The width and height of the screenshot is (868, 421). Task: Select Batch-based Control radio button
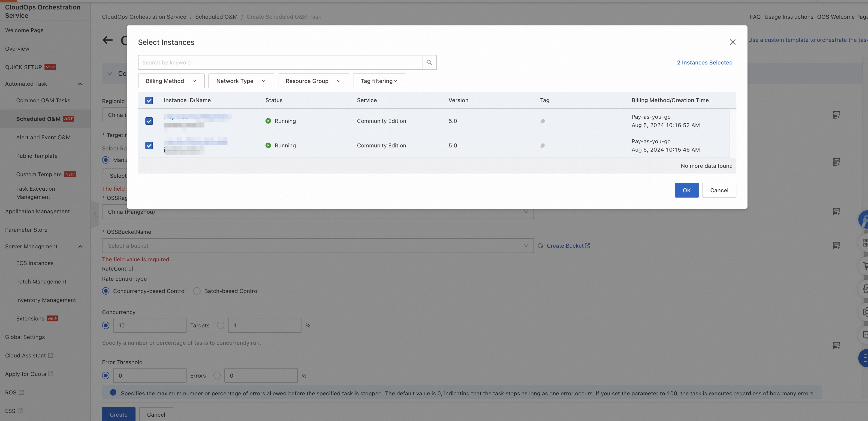tap(197, 291)
